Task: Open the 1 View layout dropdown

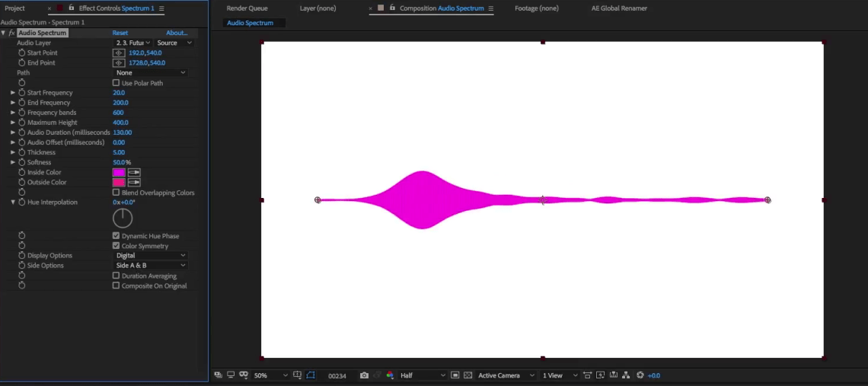Action: tap(560, 375)
